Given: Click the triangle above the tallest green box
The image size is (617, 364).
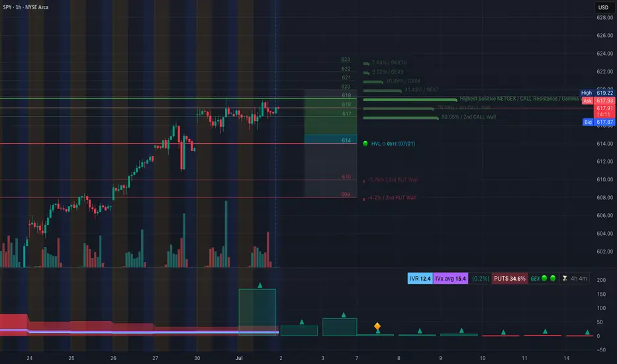Looking at the screenshot, I should pyautogui.click(x=260, y=285).
